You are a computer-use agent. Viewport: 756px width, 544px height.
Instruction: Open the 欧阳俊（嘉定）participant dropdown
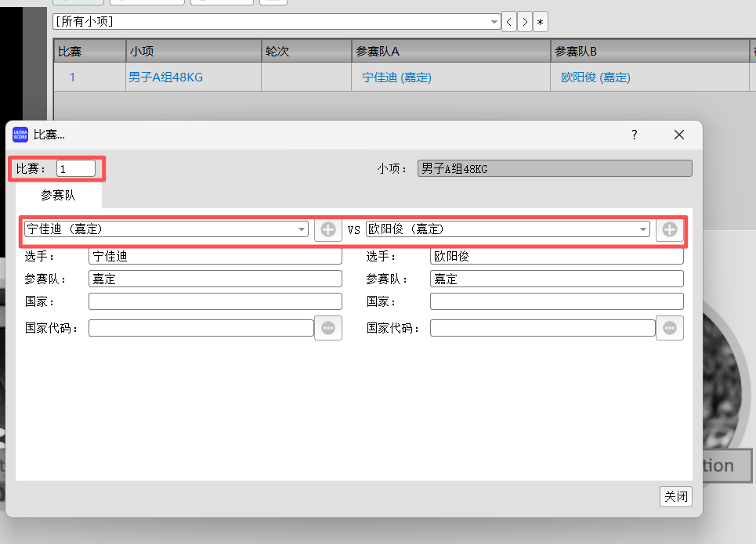pos(643,229)
